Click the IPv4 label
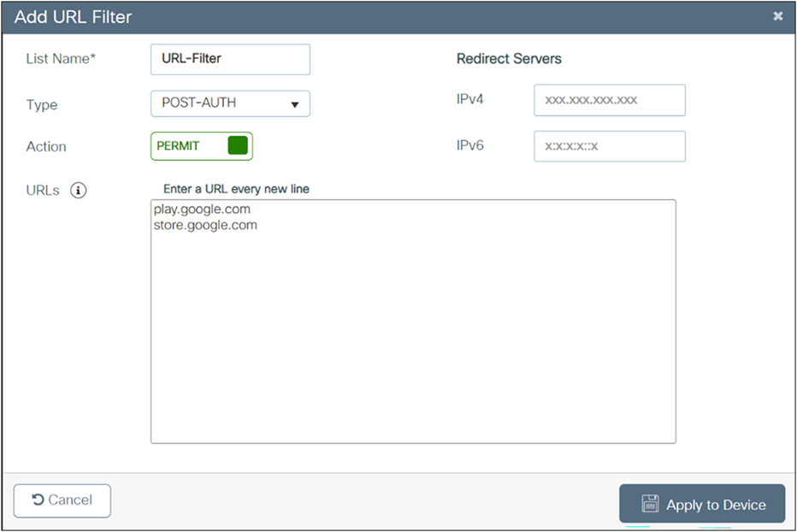Screen dimensions: 797x532 [469, 98]
